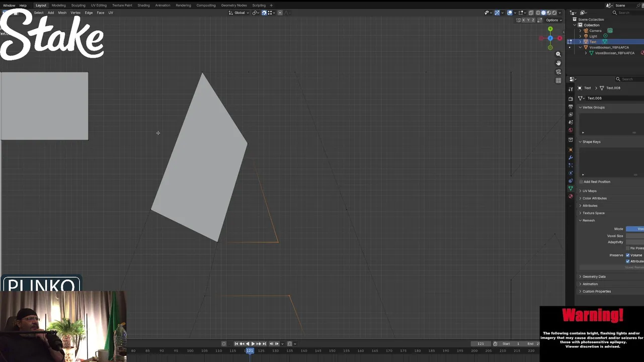
Task: Click the blue Z axis gizmo ball
Action: (x=550, y=38)
